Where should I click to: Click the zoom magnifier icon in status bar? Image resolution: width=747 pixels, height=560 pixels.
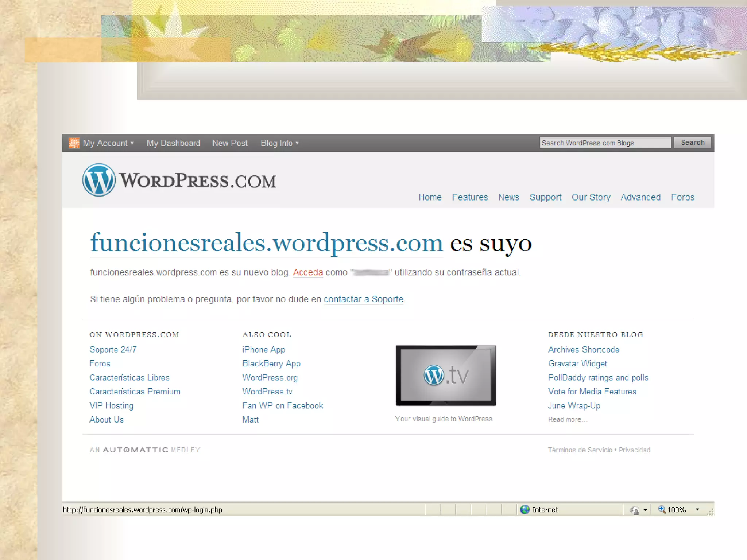662,509
